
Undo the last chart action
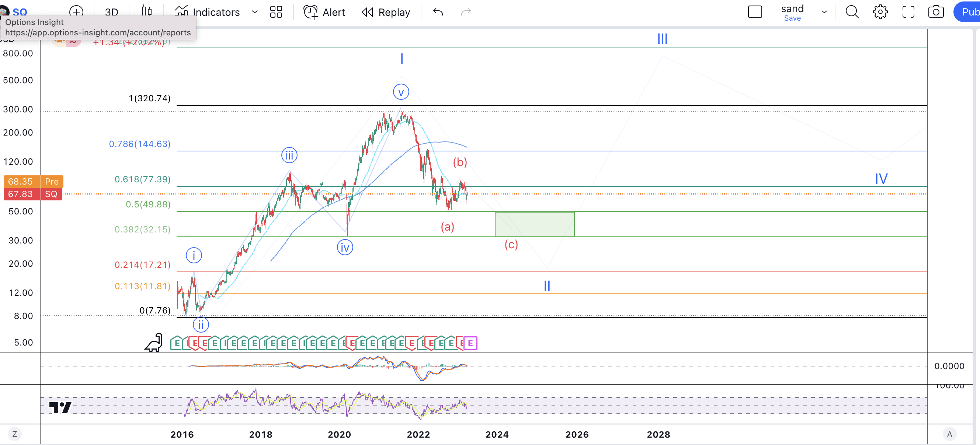coord(438,12)
